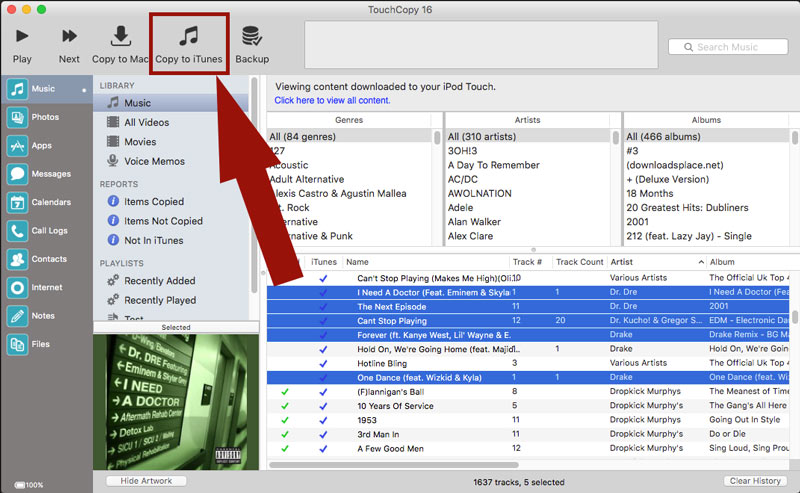
Task: Sort tracks by the Album column header
Action: click(x=748, y=262)
